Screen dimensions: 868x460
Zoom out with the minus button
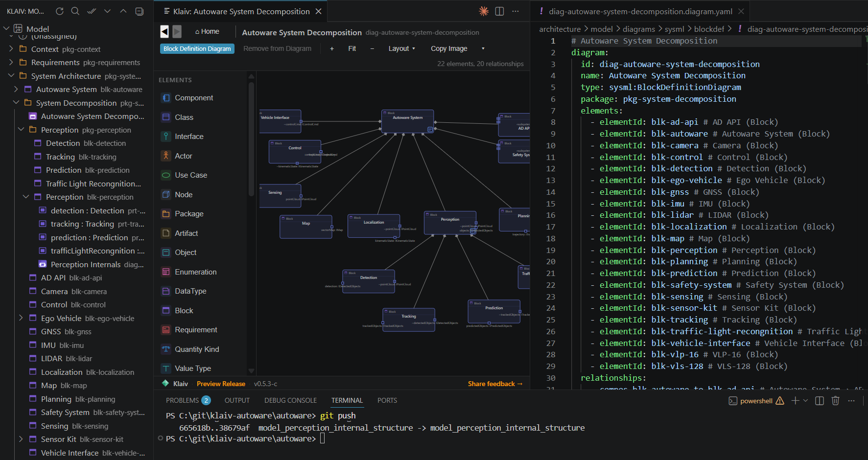372,48
